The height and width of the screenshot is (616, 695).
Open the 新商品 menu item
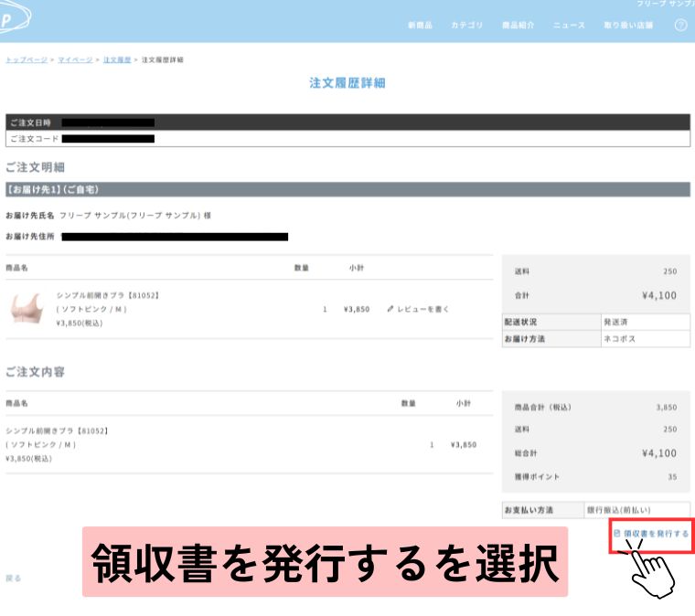(x=420, y=25)
